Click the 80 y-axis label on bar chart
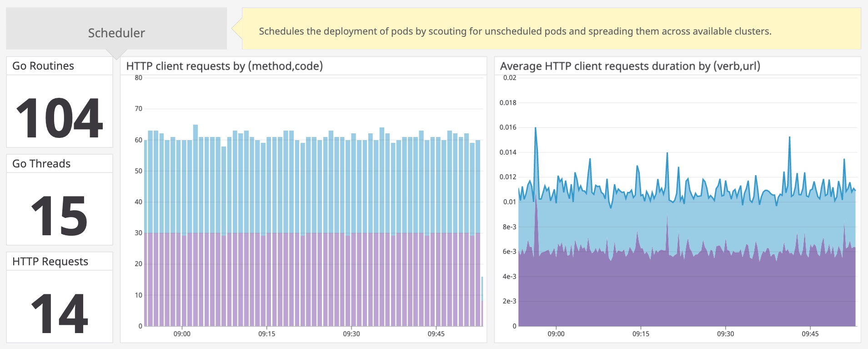 tap(138, 78)
